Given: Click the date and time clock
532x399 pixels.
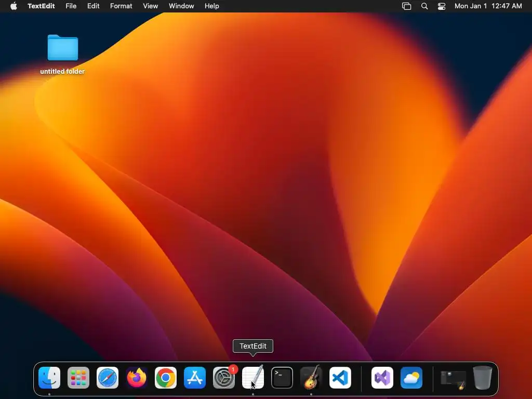Looking at the screenshot, I should tap(488, 6).
